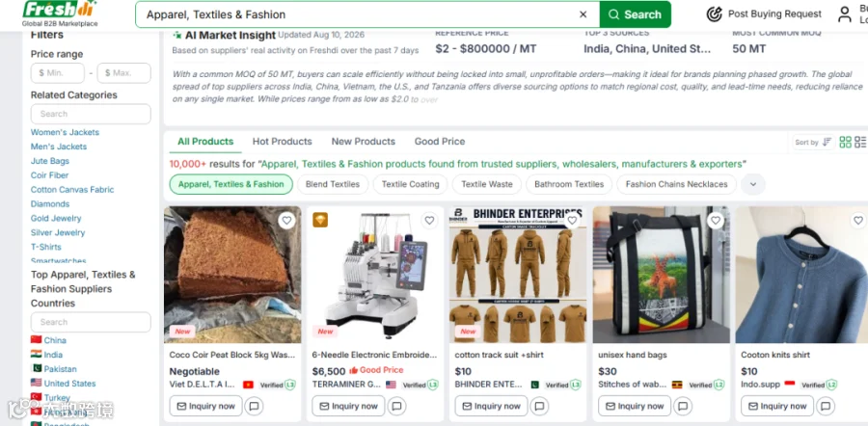The width and height of the screenshot is (868, 426).
Task: Switch to Good Price tab
Action: pyautogui.click(x=440, y=142)
